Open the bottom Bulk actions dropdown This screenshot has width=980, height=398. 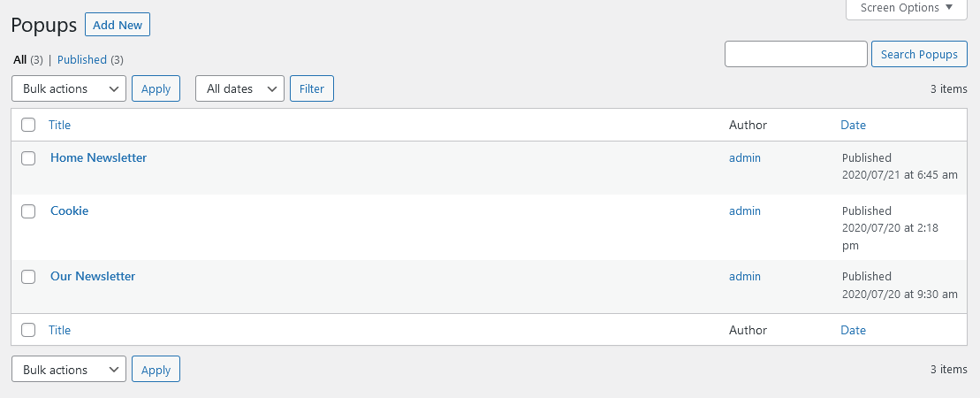click(x=69, y=369)
